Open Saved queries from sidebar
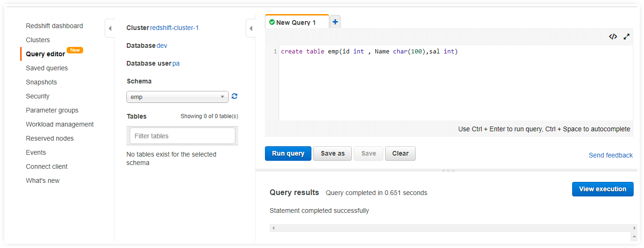Screen dimensions: 644x248 47,68
